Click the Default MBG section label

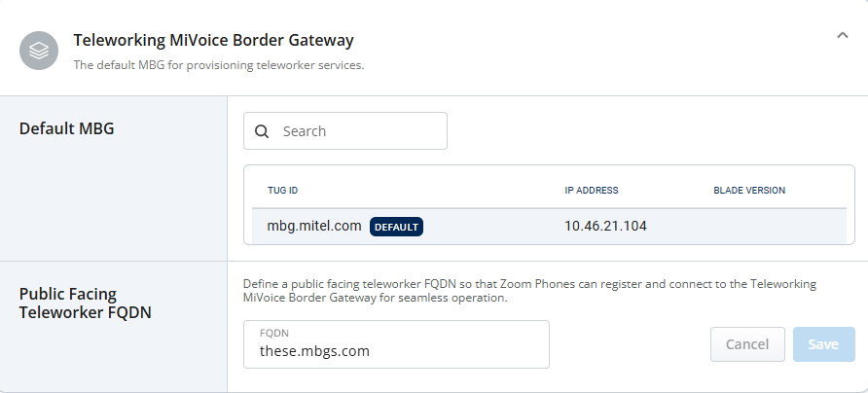(67, 128)
